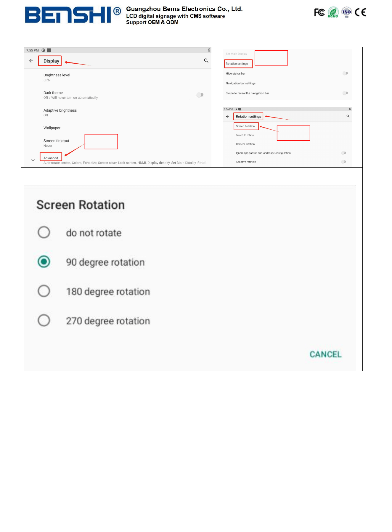Expand the Advanced chevron in Display

coord(33,160)
